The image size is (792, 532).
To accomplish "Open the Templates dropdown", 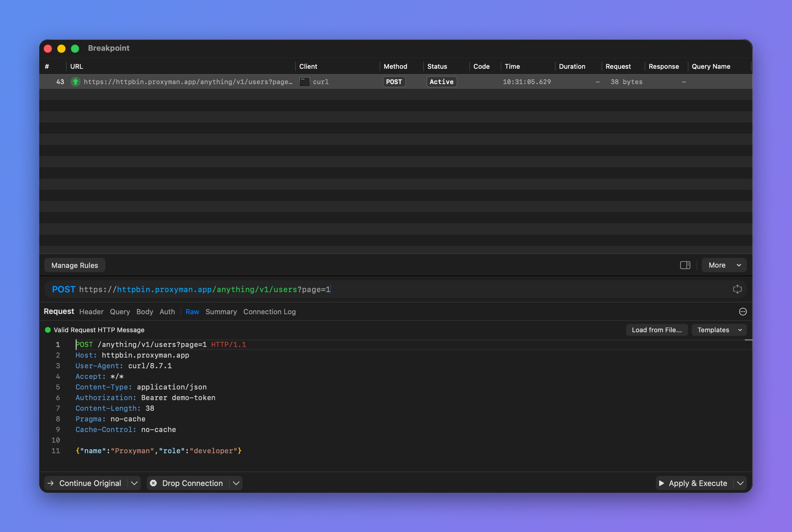I will pyautogui.click(x=719, y=330).
